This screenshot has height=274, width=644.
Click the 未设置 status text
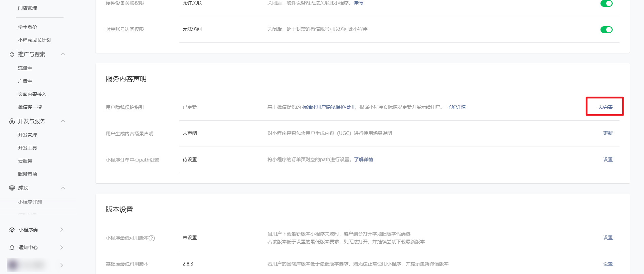tap(190, 238)
